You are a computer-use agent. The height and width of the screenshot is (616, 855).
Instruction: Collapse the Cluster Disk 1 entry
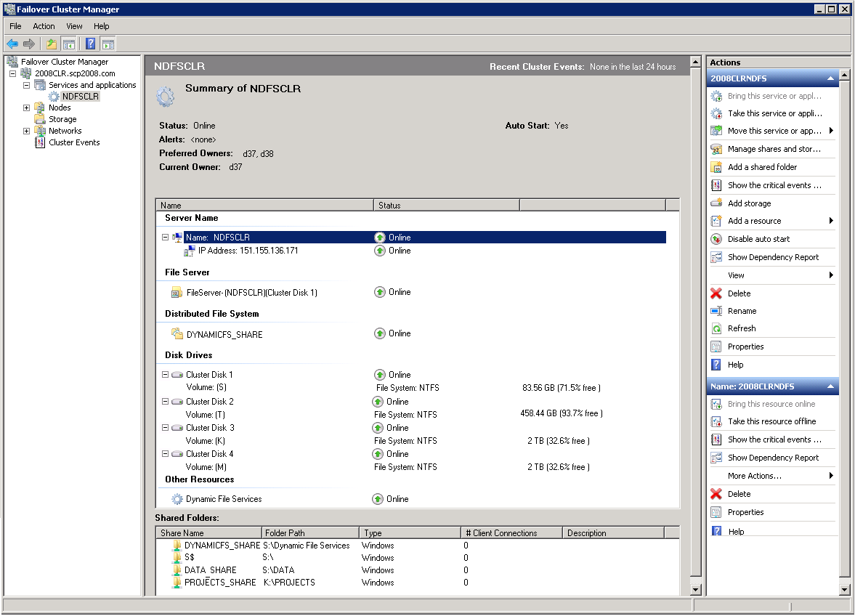pos(166,375)
